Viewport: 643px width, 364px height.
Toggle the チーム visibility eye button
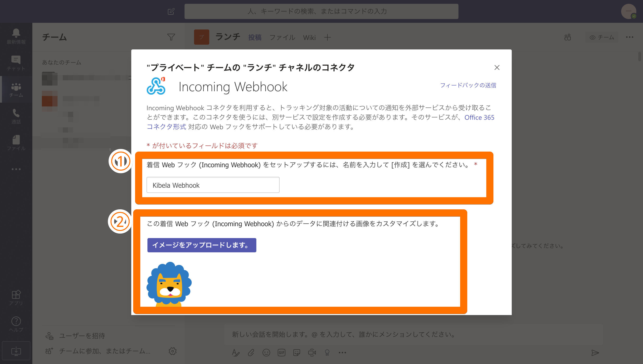click(x=601, y=37)
